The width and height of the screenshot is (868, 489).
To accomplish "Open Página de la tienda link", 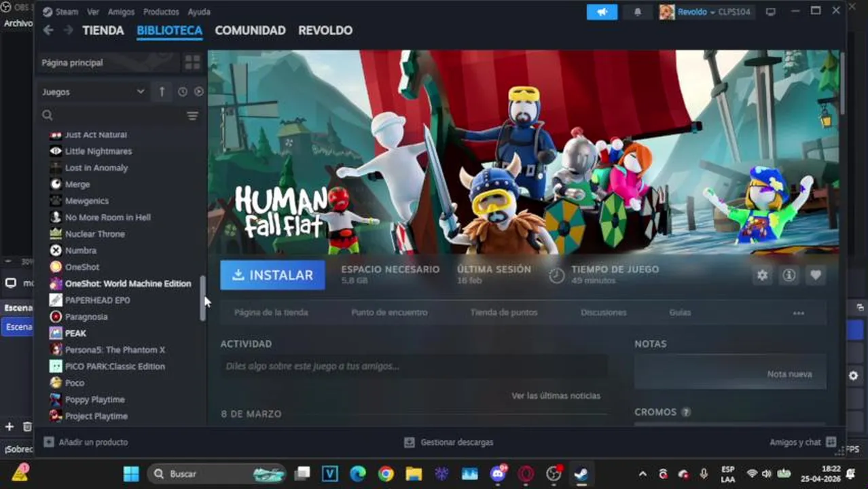I will tap(271, 312).
